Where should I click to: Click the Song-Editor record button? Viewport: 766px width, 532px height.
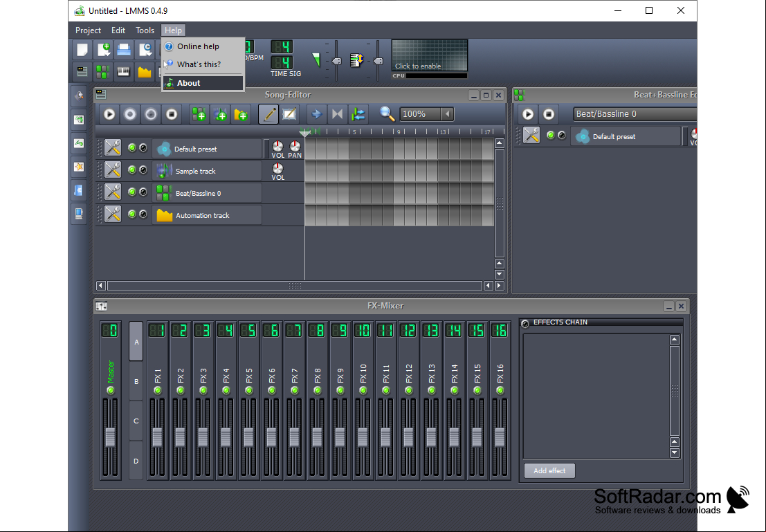pyautogui.click(x=130, y=114)
